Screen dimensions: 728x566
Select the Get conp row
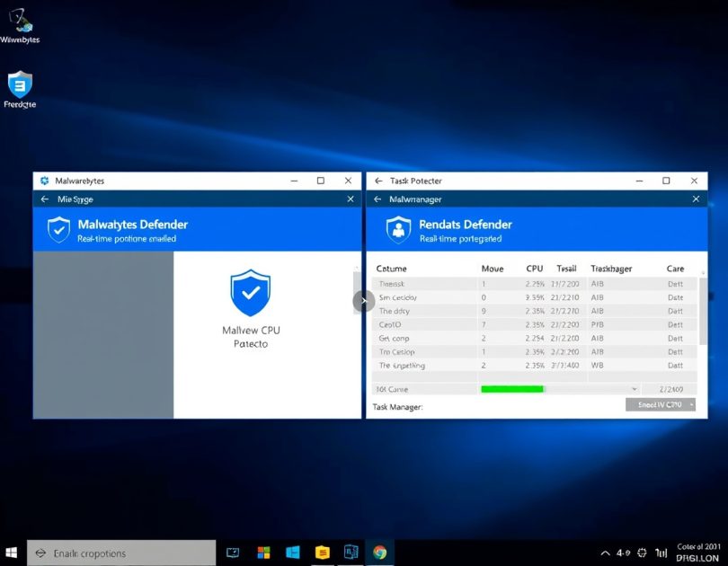[x=534, y=338]
